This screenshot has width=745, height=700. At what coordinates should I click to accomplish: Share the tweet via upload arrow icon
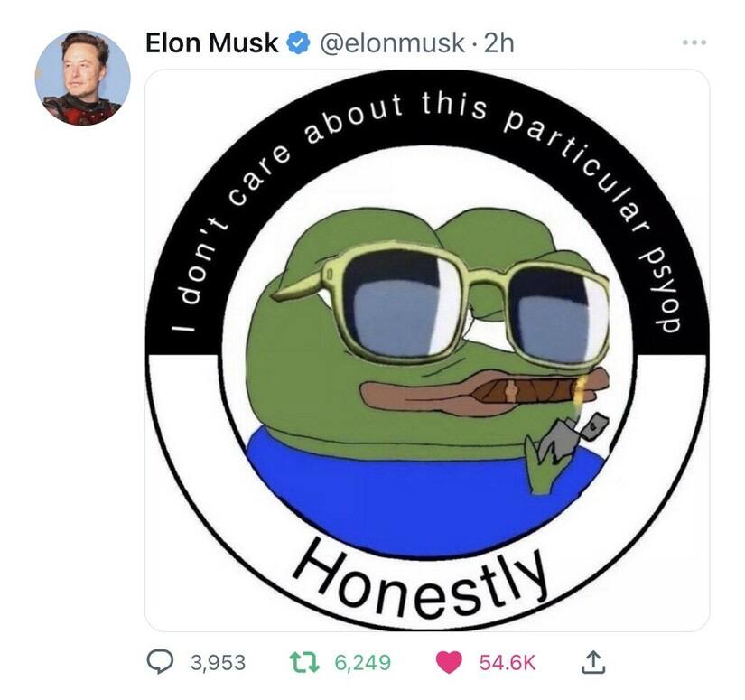click(594, 662)
